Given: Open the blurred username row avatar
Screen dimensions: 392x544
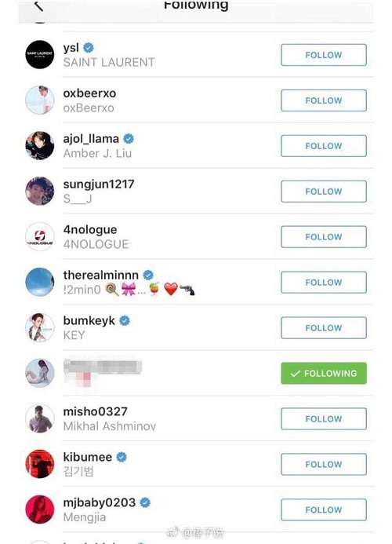Looking at the screenshot, I should 40,373.
